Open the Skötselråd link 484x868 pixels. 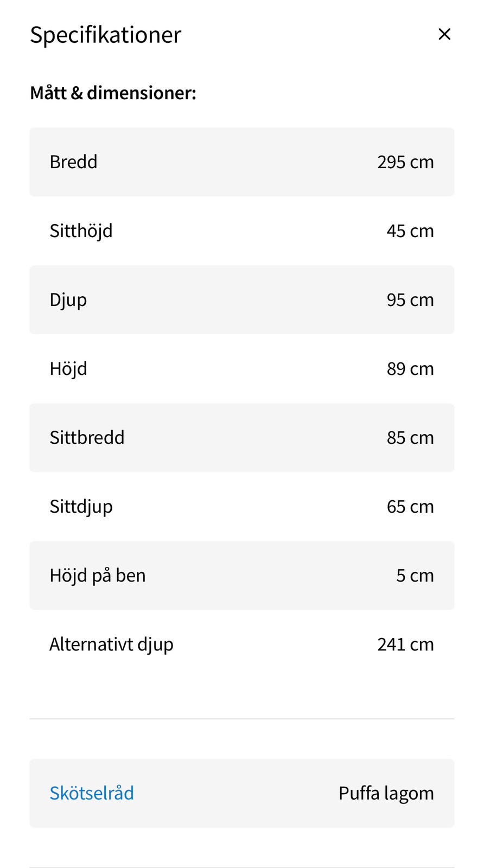pos(92,793)
